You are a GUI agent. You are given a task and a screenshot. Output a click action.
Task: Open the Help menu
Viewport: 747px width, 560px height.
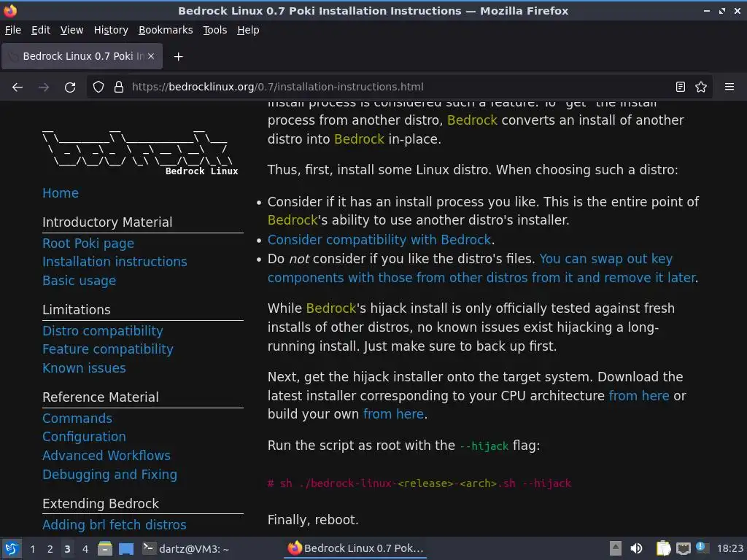tap(248, 30)
